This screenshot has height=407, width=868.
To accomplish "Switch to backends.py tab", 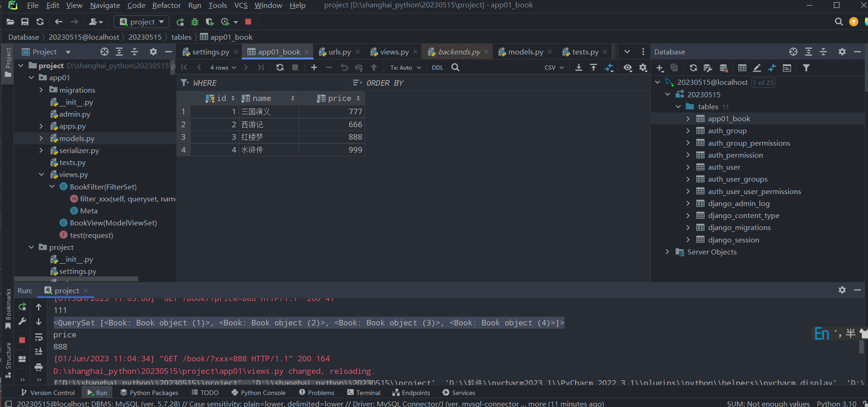I will click(x=459, y=52).
